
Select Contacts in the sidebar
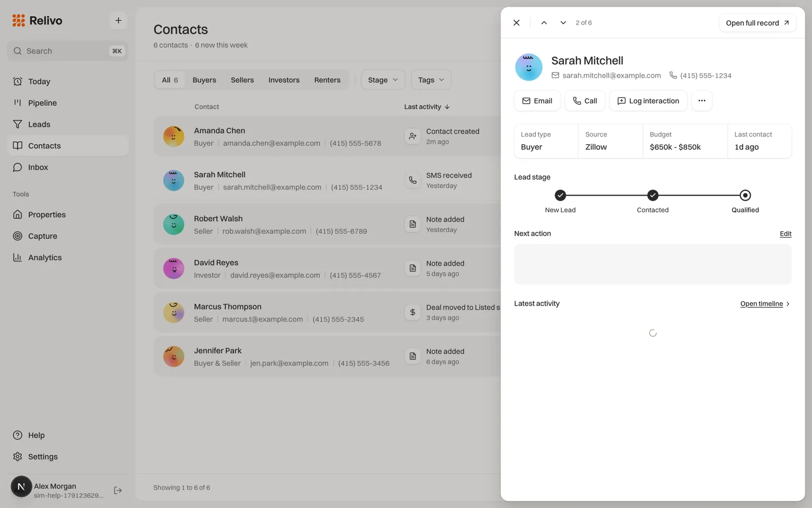(68, 146)
